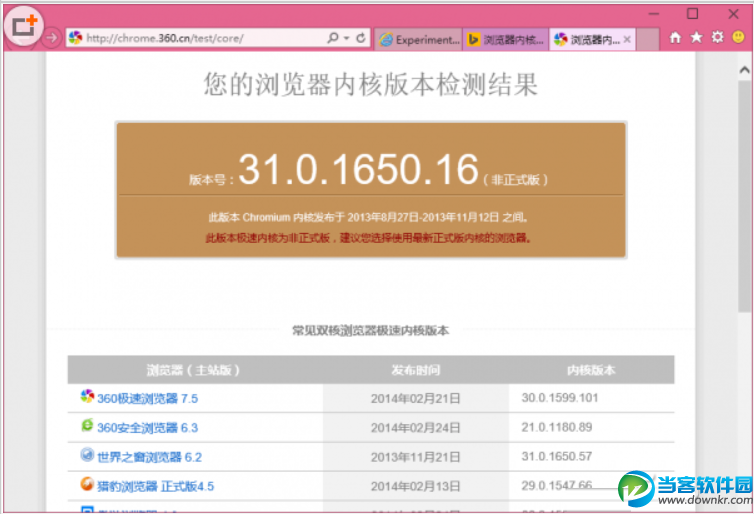Minimize the browser window
754x514 pixels.
(x=654, y=14)
